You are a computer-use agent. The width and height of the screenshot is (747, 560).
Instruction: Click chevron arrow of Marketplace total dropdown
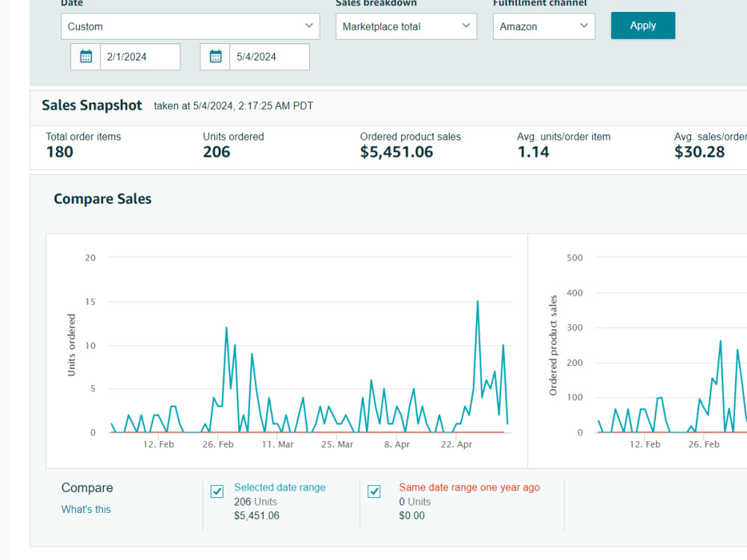466,25
